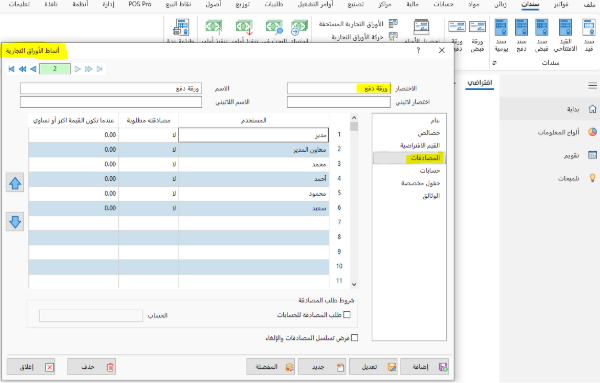Screen dimensions: 600x383
Task: Click the green cash icon with blue circle arrow
Action: click(299, 28)
